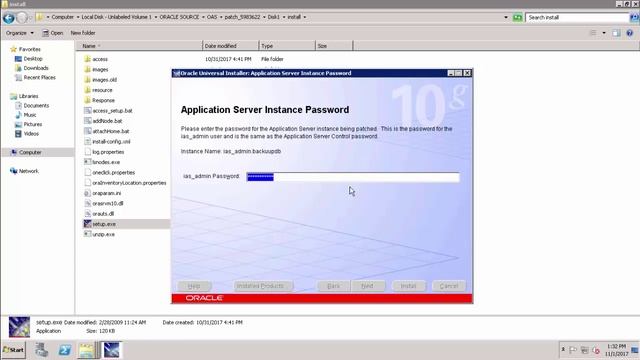640x360 pixels.
Task: Open the Organize menu
Action: (x=20, y=33)
